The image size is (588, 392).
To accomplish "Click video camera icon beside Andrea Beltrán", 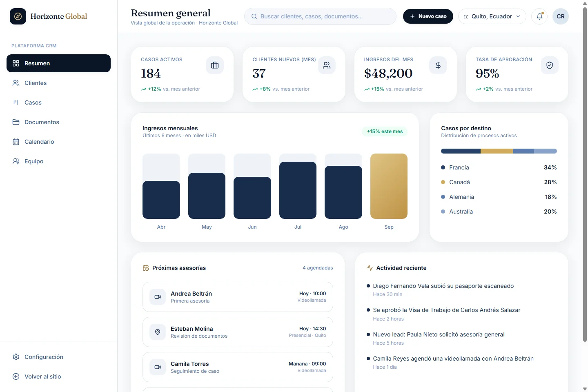I will 158,297.
